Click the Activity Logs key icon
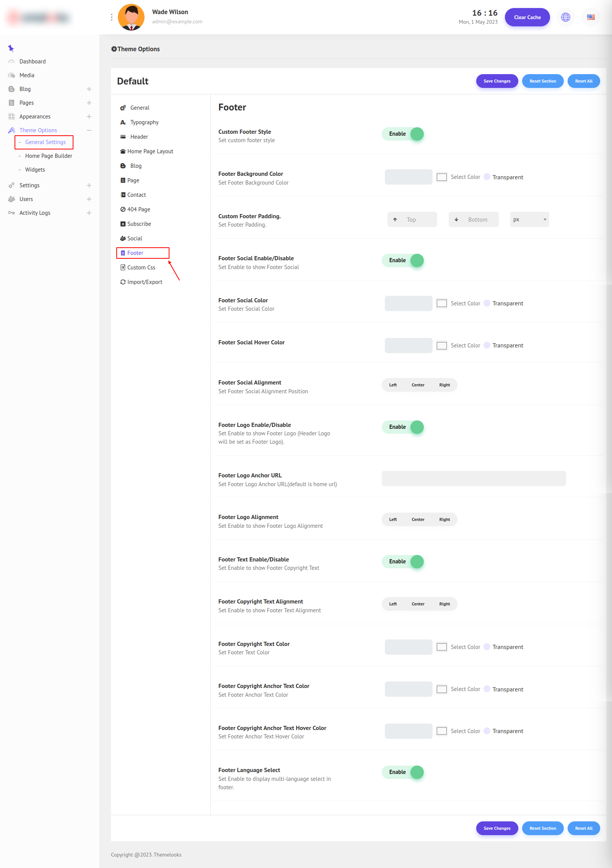 [11, 213]
